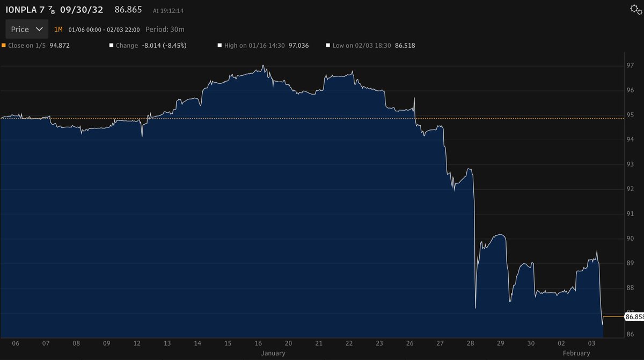Click the 92 price axis label
Image resolution: width=644 pixels, height=360 pixels.
tap(631, 189)
